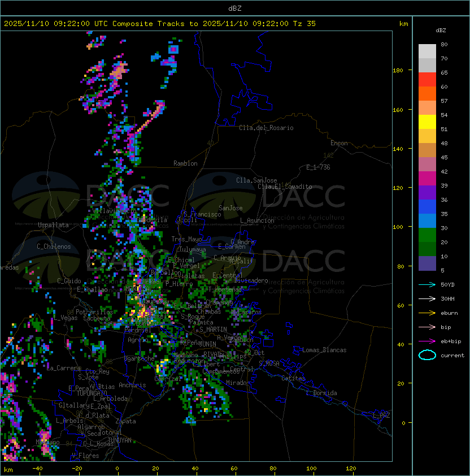Click the 'E_1-736' map label
The height and width of the screenshot is (476, 470).
point(318,167)
